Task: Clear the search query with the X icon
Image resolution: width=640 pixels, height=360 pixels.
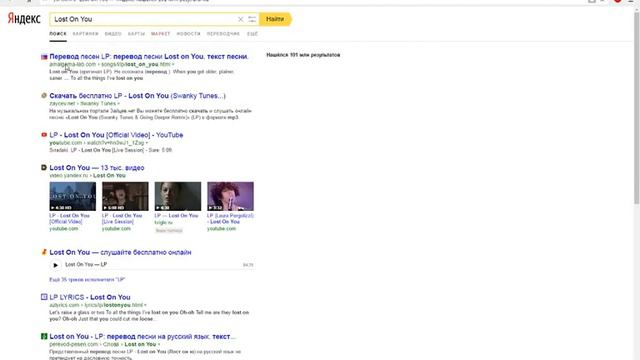Action: [240, 19]
